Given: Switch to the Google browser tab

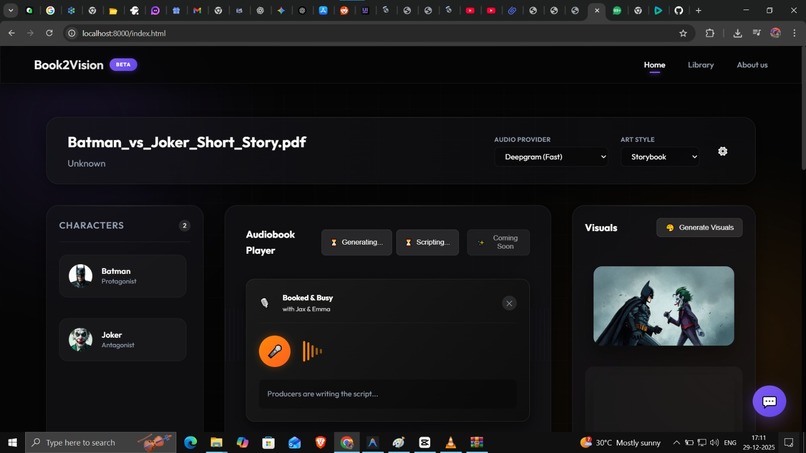Looking at the screenshot, I should [x=50, y=10].
